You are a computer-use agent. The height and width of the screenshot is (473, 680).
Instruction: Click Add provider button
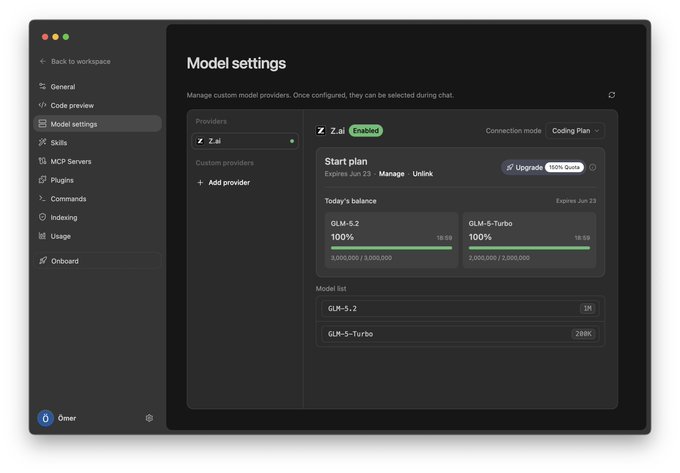coord(224,183)
